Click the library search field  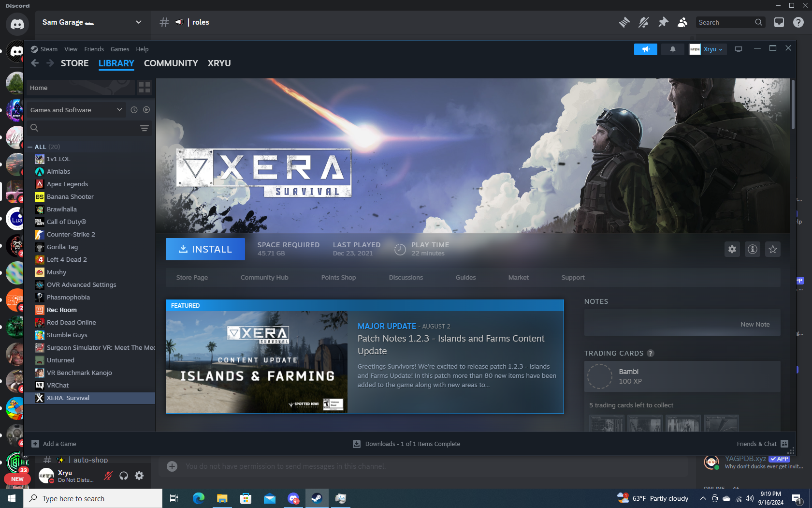pyautogui.click(x=89, y=128)
